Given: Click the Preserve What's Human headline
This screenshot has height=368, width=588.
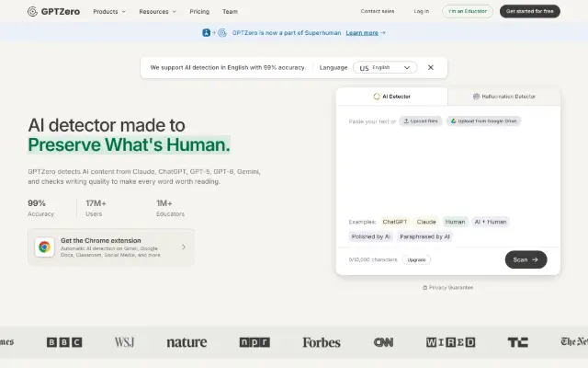Looking at the screenshot, I should (x=129, y=145).
